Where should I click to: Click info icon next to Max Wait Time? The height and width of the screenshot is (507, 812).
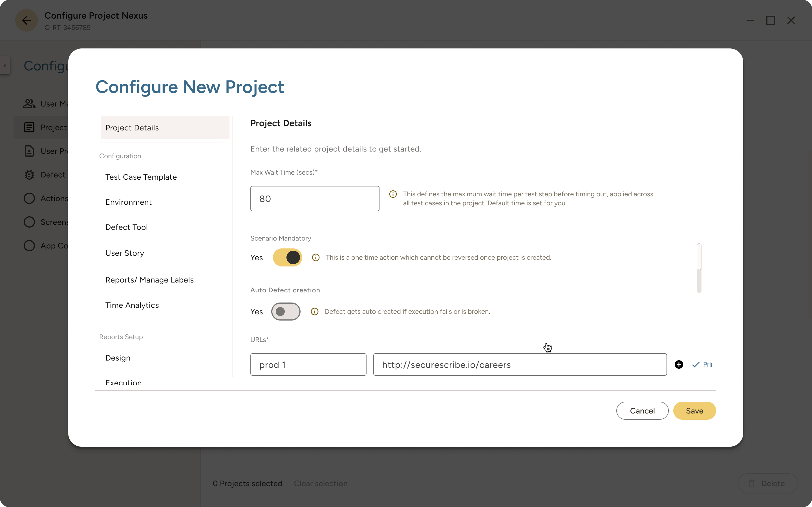point(393,194)
